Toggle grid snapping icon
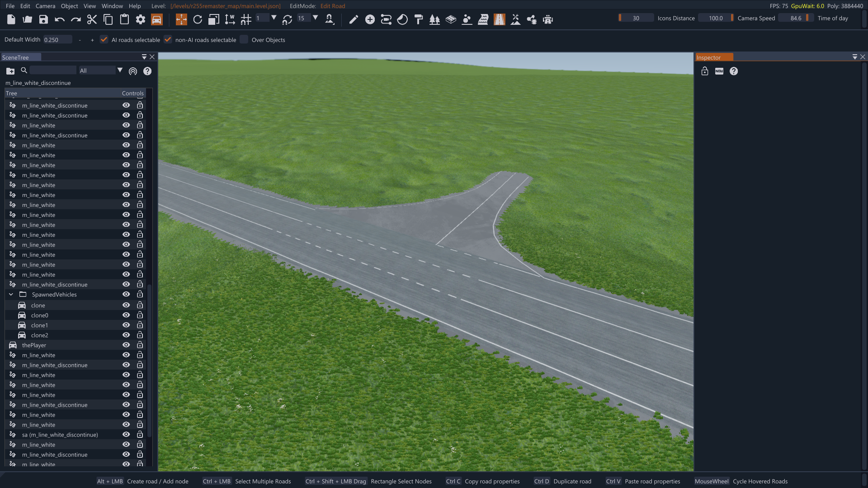Image resolution: width=868 pixels, height=488 pixels. (x=246, y=19)
